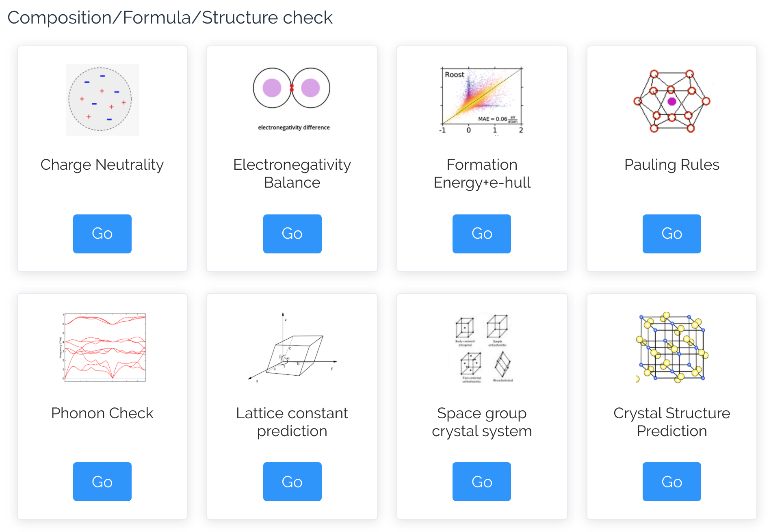Click the electronegativity difference diagram icon
The image size is (771, 532).
292,98
